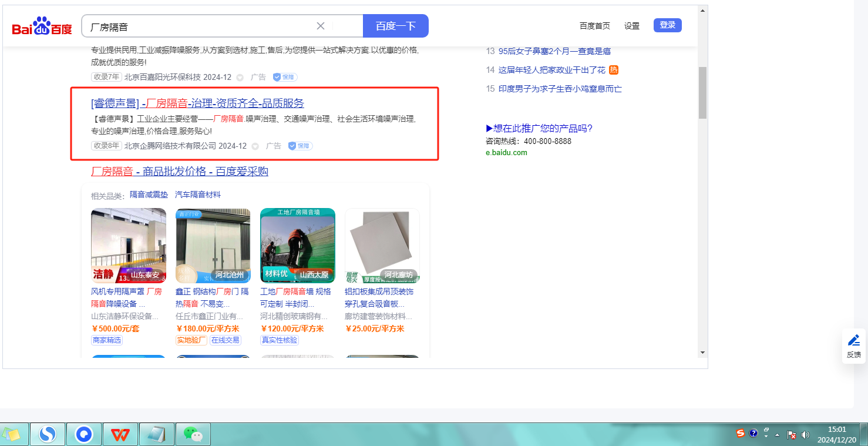Image resolution: width=868 pixels, height=446 pixels.
Task: Open 百度首页 in the top navigation
Action: coord(594,26)
